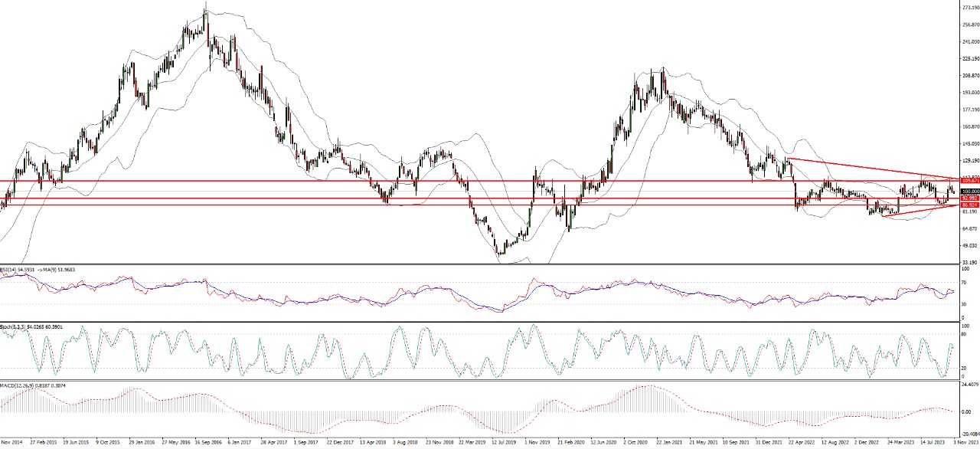Click the RSI scale value 70
Image resolution: width=980 pixels, height=449 pixels.
(964, 282)
